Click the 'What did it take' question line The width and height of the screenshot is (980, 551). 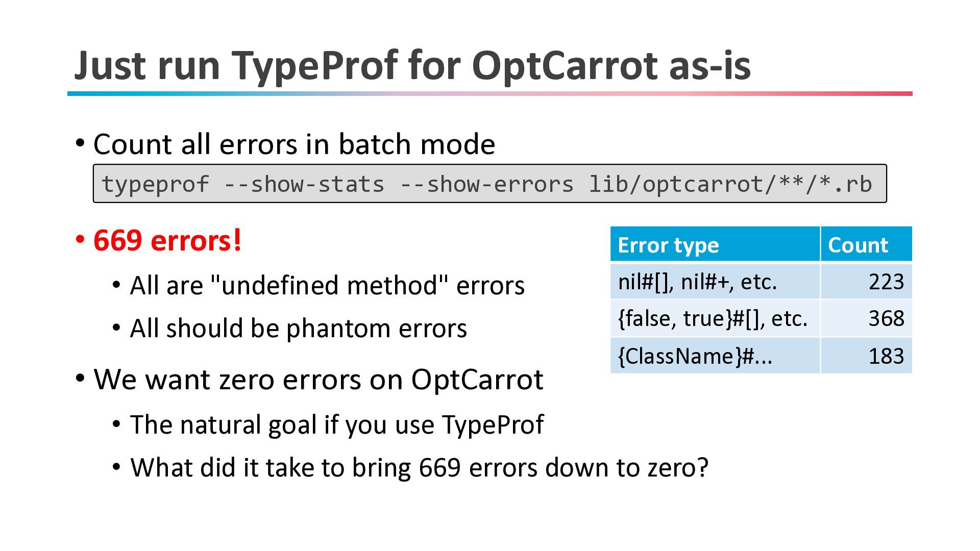pyautogui.click(x=420, y=467)
